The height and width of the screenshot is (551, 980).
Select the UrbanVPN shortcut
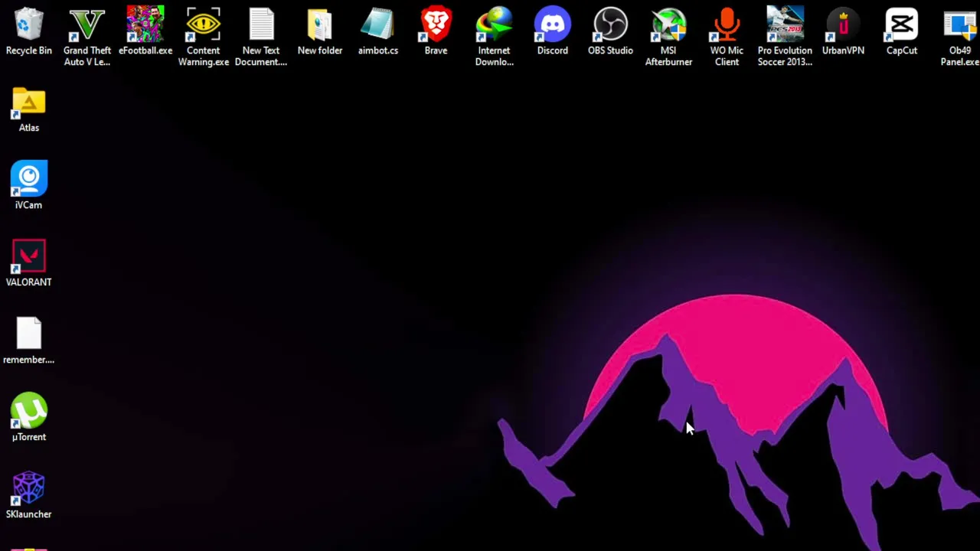tap(844, 31)
